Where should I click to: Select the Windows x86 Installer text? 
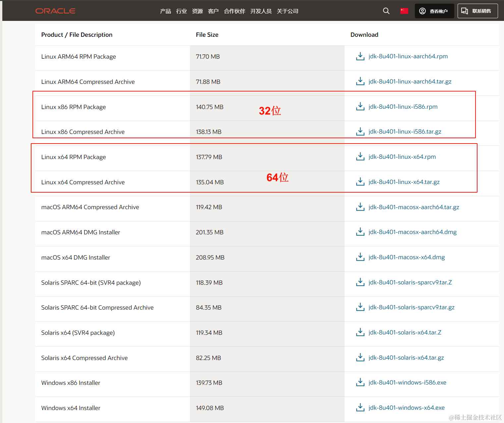(71, 383)
